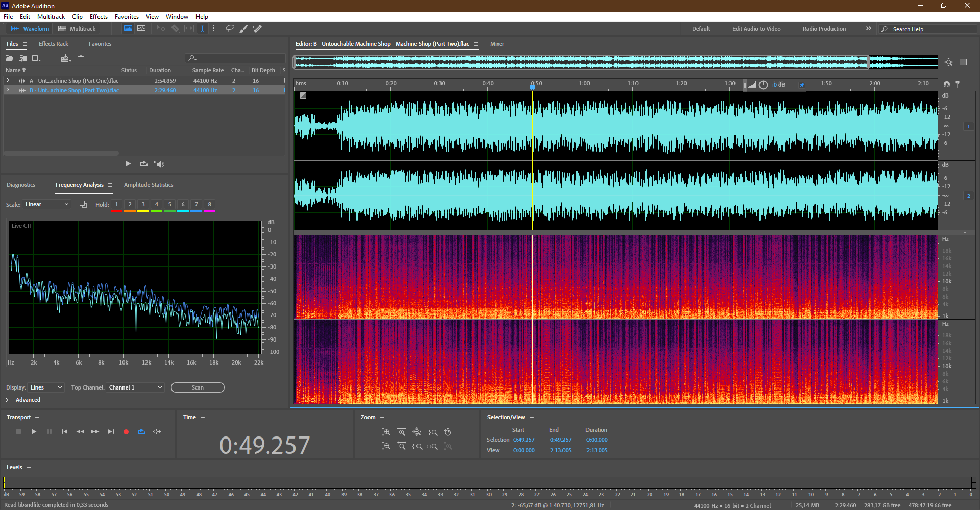Click the Files panel search field
The width and height of the screenshot is (980, 510).
pyautogui.click(x=236, y=58)
